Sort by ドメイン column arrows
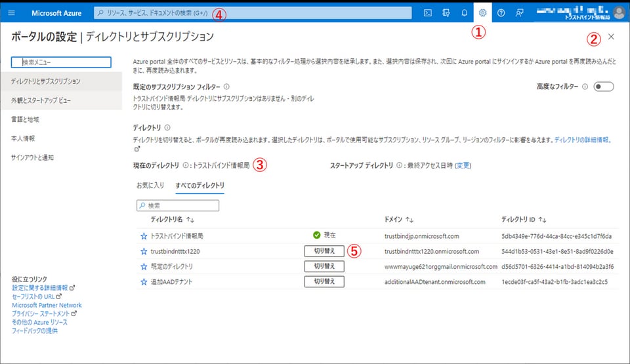The height and width of the screenshot is (364, 630). (409, 220)
